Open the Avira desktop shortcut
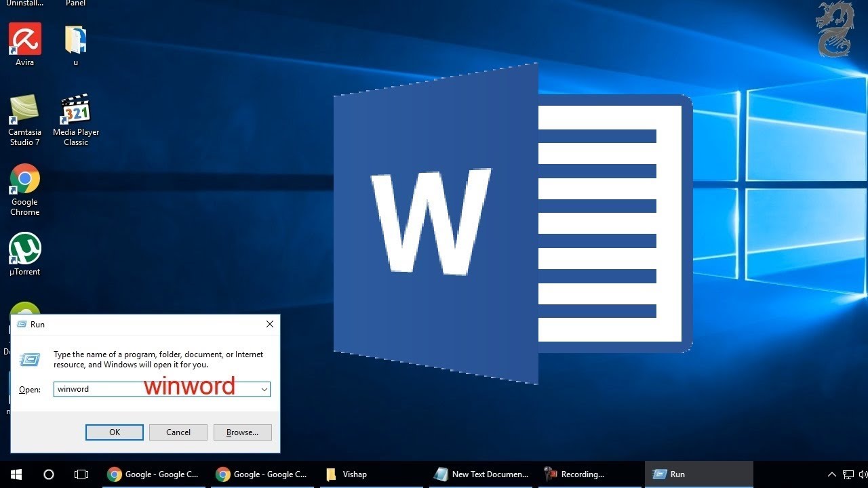This screenshot has height=488, width=868. [x=25, y=45]
